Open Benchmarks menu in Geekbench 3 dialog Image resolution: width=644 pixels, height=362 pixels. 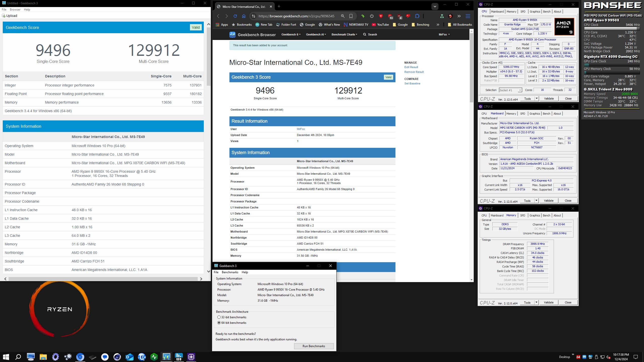(x=230, y=272)
